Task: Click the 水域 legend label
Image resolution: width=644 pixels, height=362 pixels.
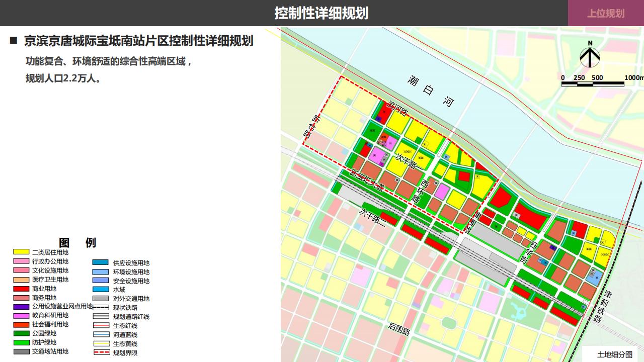Action: (x=119, y=290)
